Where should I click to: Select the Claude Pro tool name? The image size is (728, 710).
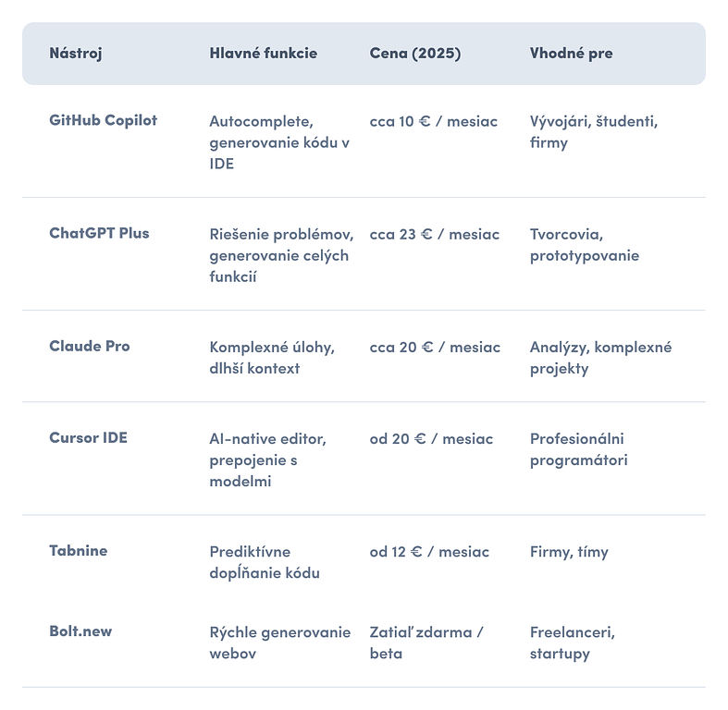click(90, 346)
